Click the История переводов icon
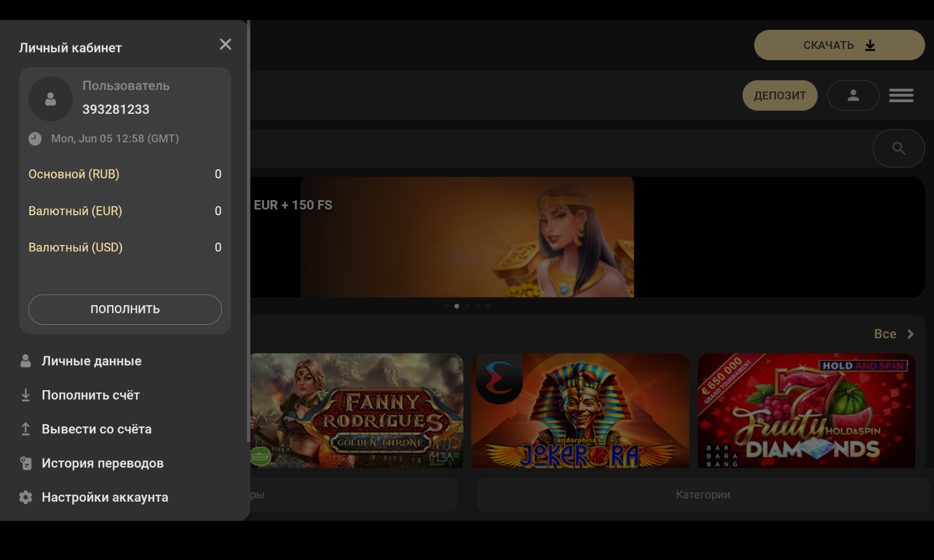The image size is (934, 560). 26,463
